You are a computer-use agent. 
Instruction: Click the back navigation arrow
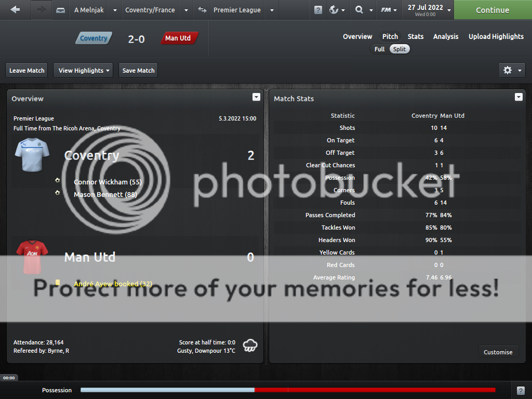[x=15, y=10]
